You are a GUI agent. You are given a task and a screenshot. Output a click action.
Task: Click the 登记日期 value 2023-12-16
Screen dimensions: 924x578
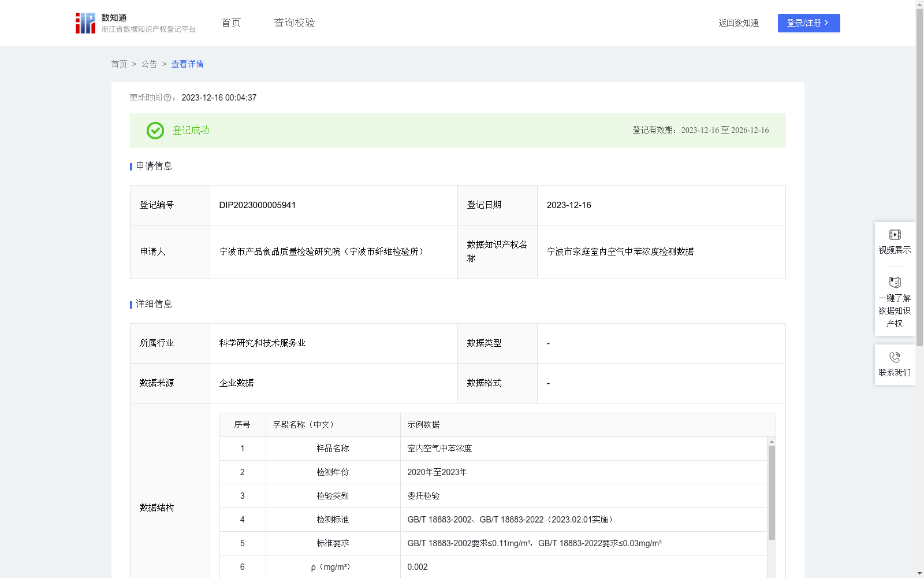[x=569, y=205]
